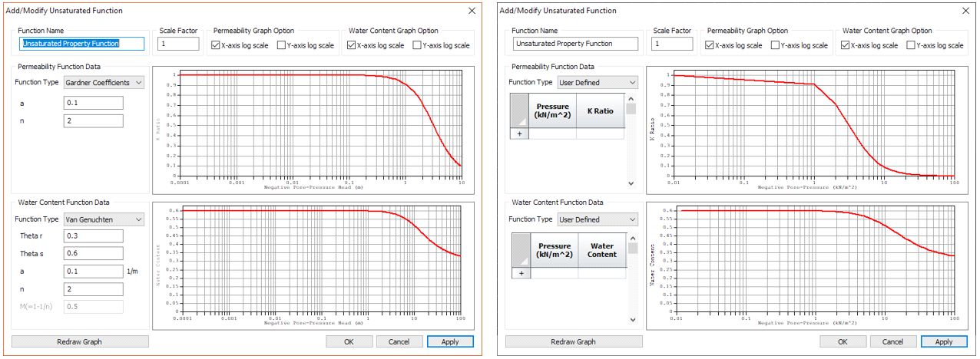Click the Theta r input field
This screenshot has height=359, width=980.
pyautogui.click(x=93, y=235)
